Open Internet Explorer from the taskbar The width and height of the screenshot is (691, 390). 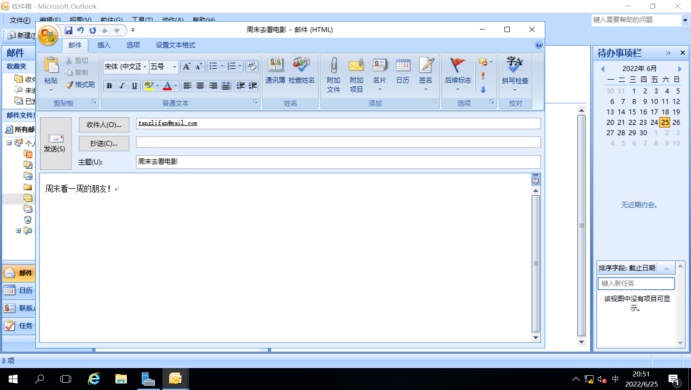[93, 379]
